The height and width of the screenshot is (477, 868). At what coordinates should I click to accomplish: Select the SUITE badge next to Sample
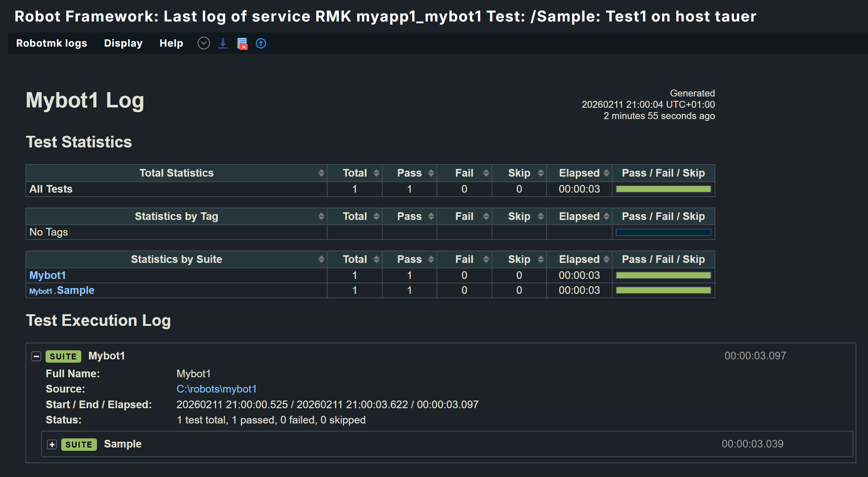click(x=79, y=444)
